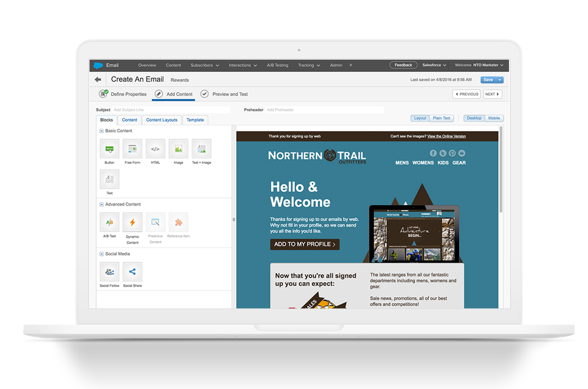Click the Define Properties step icon
Screen dimensions: 588x389
click(x=103, y=94)
